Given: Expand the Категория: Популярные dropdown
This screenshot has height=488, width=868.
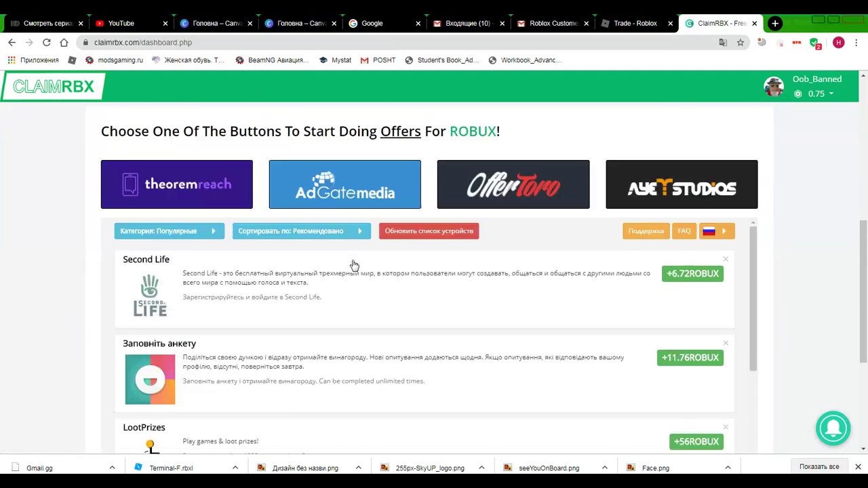Looking at the screenshot, I should [169, 231].
